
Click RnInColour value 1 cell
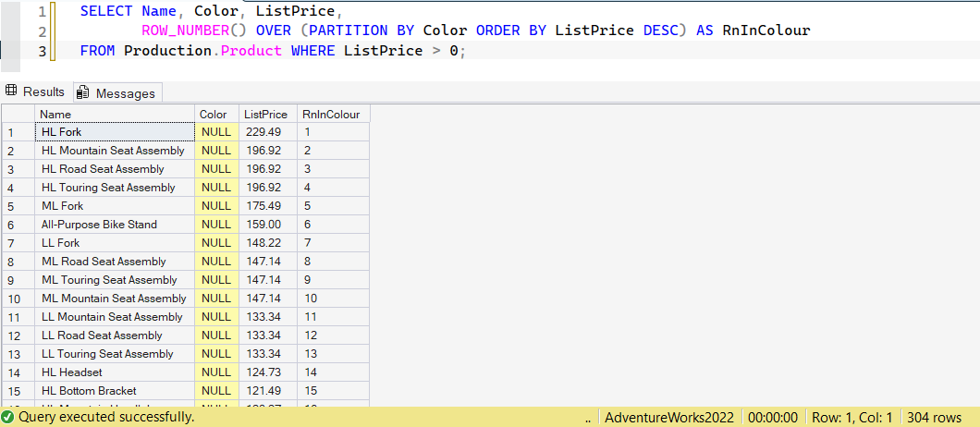point(334,132)
